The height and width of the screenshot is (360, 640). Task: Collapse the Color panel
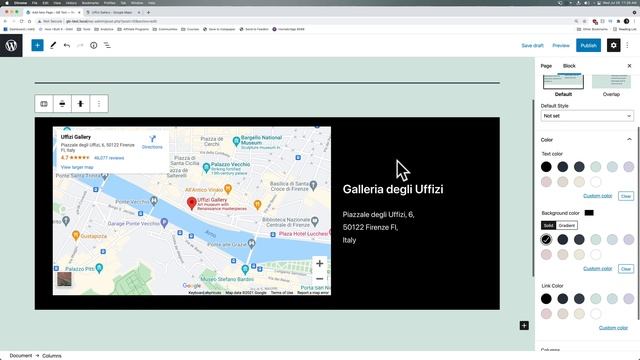[629, 140]
